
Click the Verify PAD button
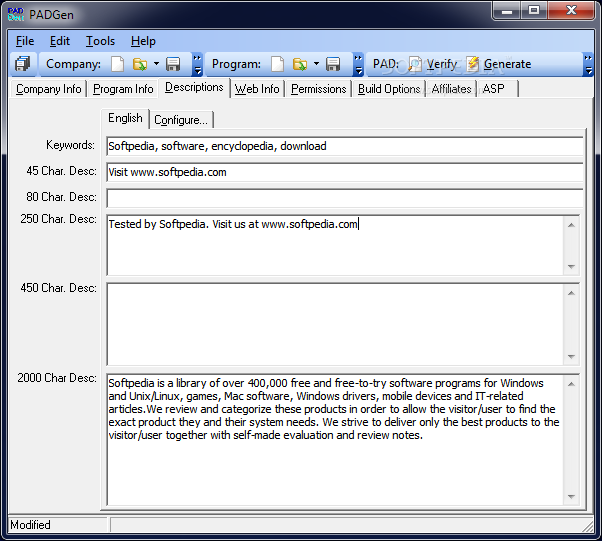[x=433, y=64]
